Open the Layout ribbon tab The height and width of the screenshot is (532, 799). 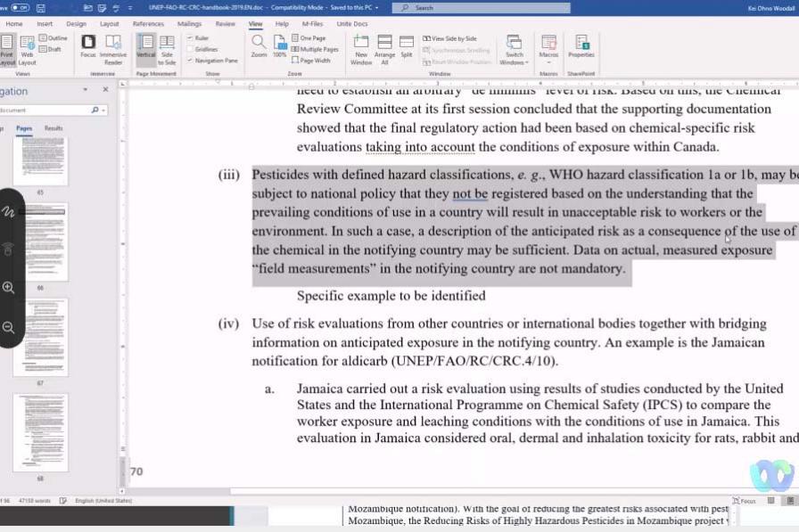tap(109, 24)
